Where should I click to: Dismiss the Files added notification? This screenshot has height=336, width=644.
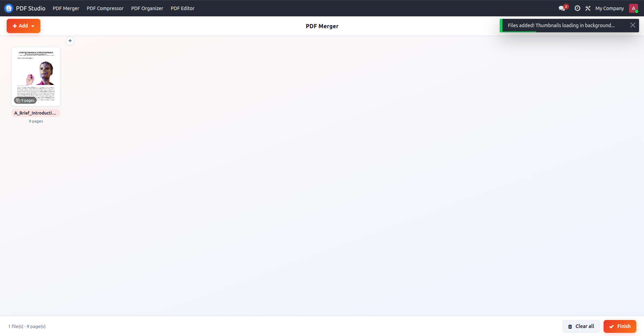pyautogui.click(x=633, y=25)
